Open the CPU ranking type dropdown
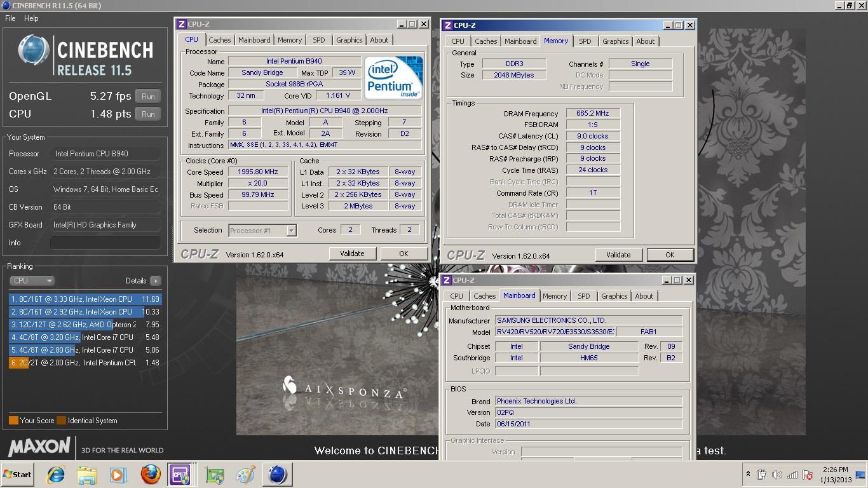 [32, 280]
